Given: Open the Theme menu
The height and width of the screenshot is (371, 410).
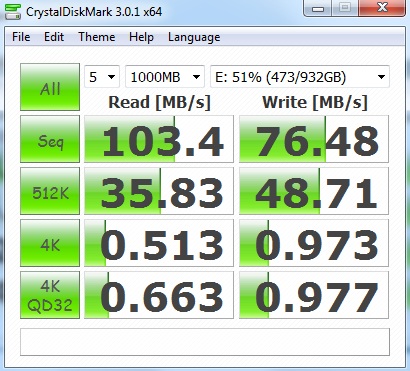Looking at the screenshot, I should [97, 37].
